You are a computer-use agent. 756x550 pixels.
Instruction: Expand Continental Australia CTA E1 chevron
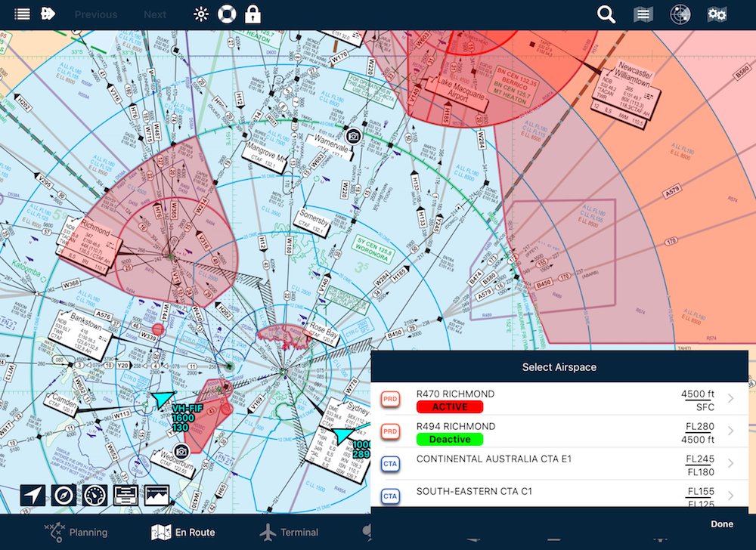point(731,463)
